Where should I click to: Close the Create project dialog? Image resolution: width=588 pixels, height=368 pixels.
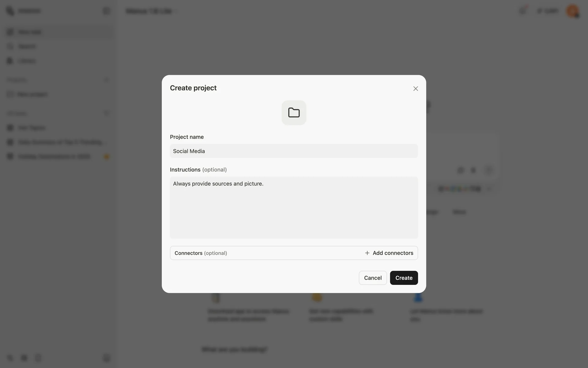click(415, 89)
